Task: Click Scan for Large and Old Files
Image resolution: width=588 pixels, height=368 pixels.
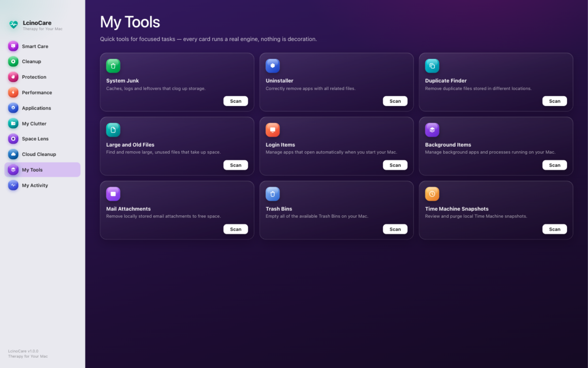Action: (236, 165)
